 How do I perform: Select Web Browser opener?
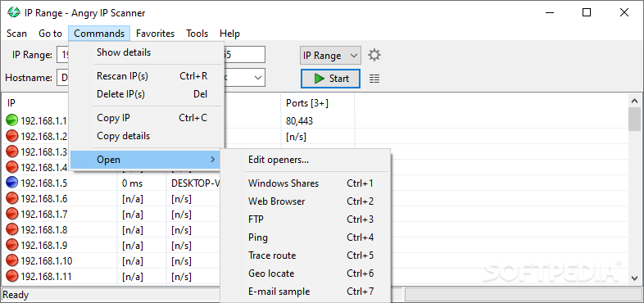(306, 201)
